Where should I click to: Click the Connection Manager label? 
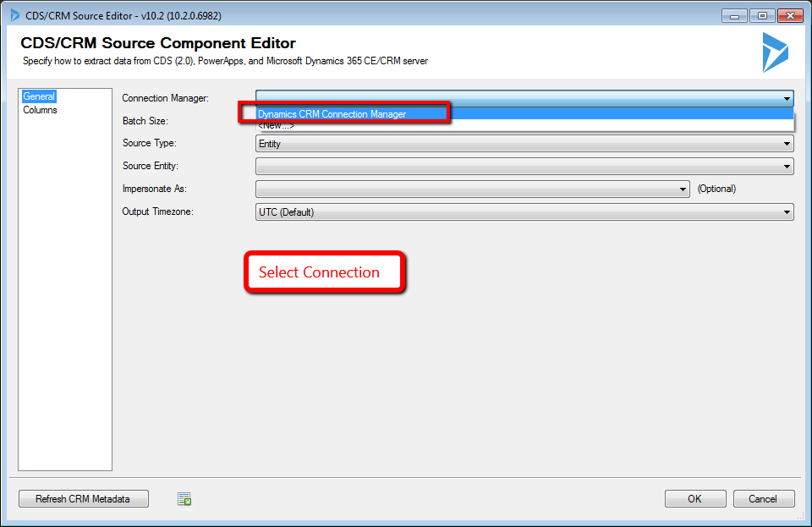pos(165,98)
